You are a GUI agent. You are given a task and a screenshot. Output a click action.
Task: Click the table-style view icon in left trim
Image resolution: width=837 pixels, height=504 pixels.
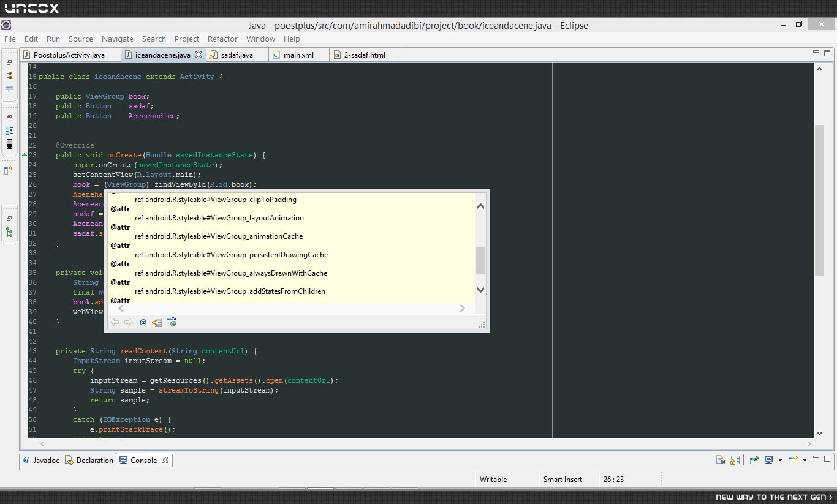(9, 89)
